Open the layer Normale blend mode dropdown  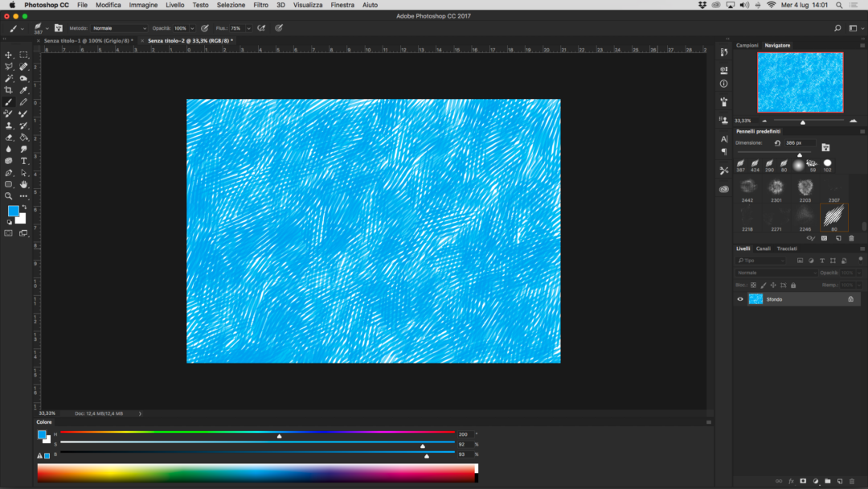776,273
